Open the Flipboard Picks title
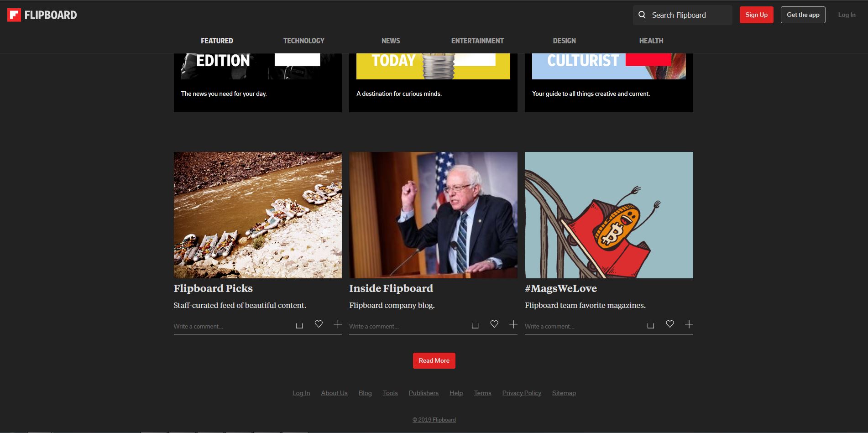This screenshot has height=433, width=868. point(213,288)
